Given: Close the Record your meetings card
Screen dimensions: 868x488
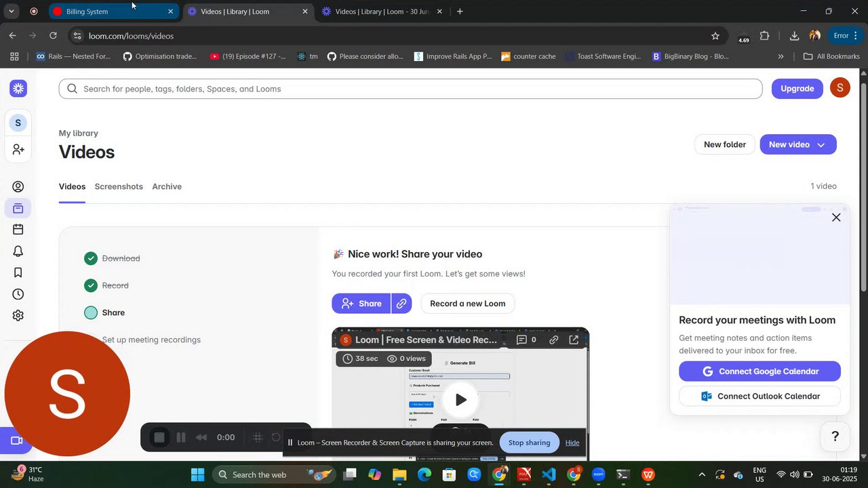Looking at the screenshot, I should [836, 218].
